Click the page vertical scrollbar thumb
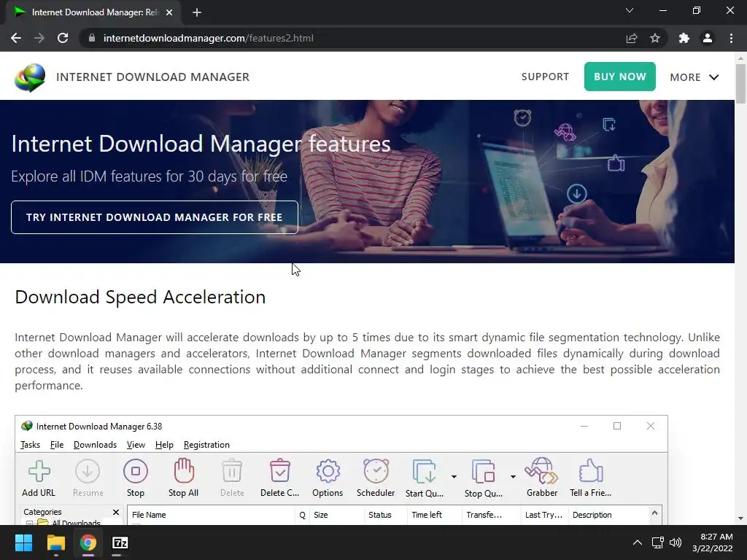This screenshot has width=747, height=560. pos(740,84)
